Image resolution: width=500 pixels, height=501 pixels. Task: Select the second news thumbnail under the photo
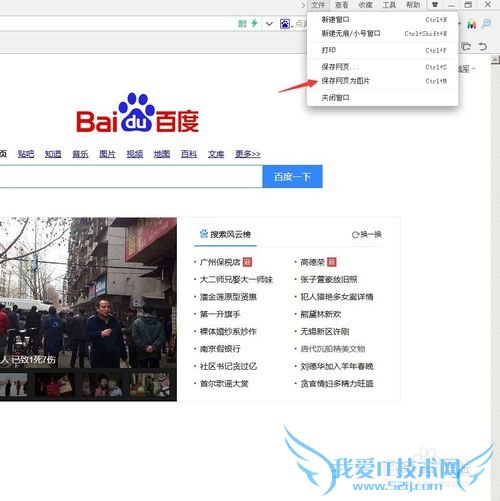54,385
